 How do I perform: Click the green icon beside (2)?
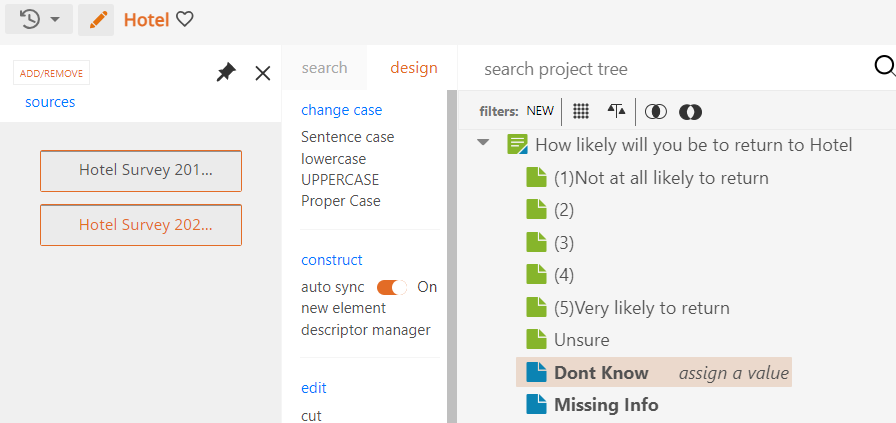coord(536,210)
